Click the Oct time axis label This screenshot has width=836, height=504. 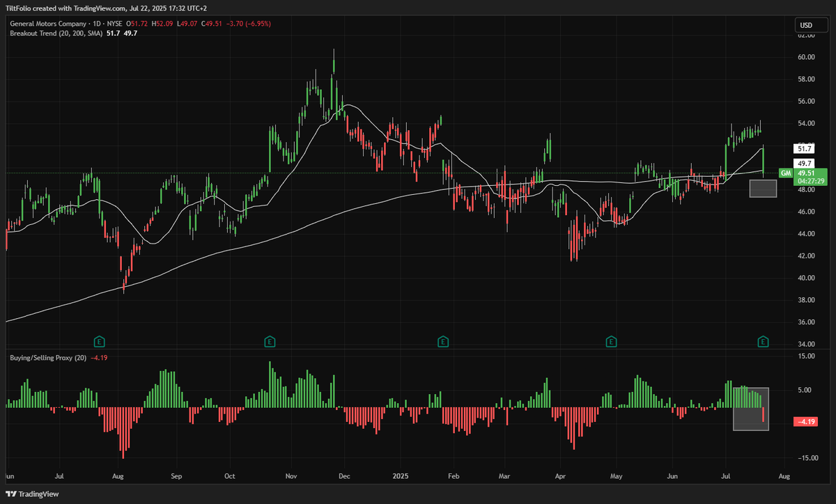click(229, 478)
